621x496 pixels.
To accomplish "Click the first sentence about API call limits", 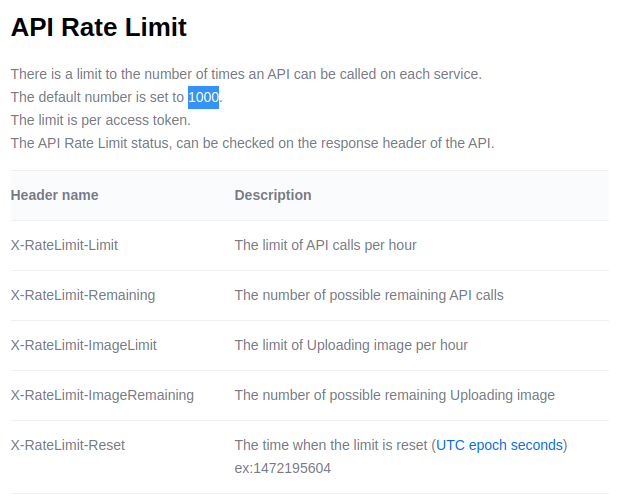I will pyautogui.click(x=246, y=74).
